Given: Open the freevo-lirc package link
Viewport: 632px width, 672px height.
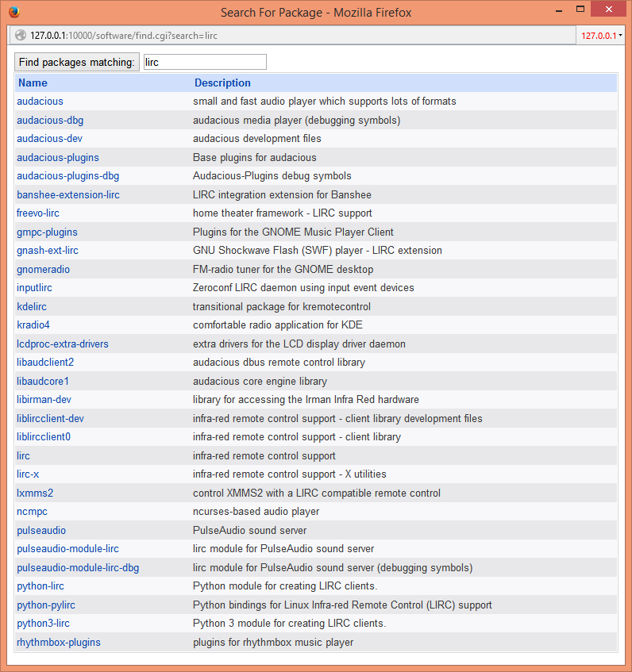Looking at the screenshot, I should [x=38, y=213].
